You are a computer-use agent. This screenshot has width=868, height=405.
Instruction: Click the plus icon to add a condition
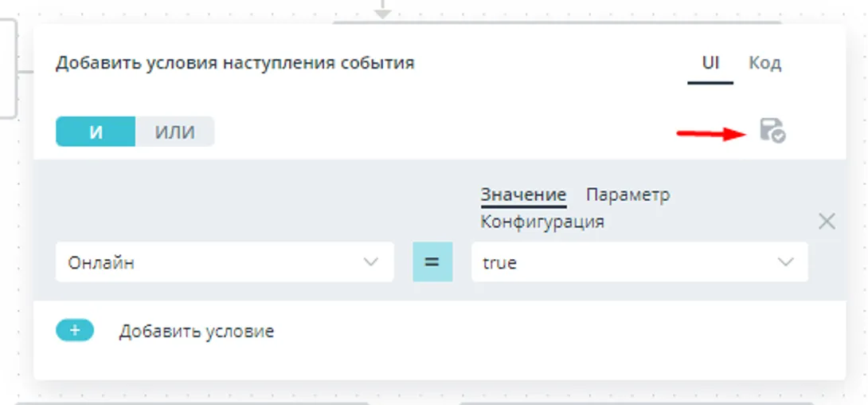[75, 331]
